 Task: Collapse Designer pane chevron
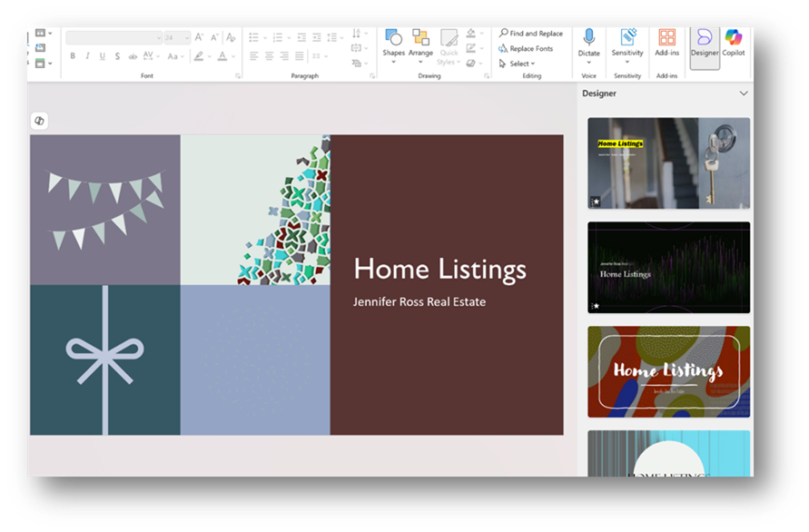[x=744, y=94]
